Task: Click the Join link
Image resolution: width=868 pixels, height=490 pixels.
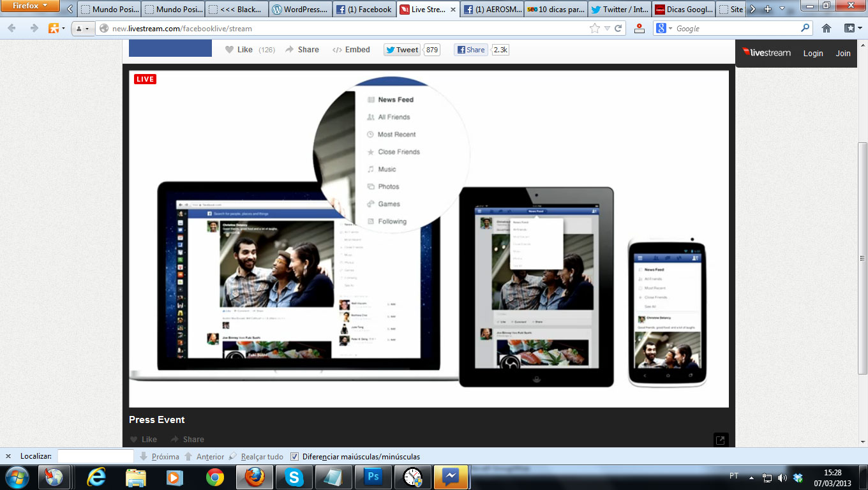Action: [x=843, y=54]
